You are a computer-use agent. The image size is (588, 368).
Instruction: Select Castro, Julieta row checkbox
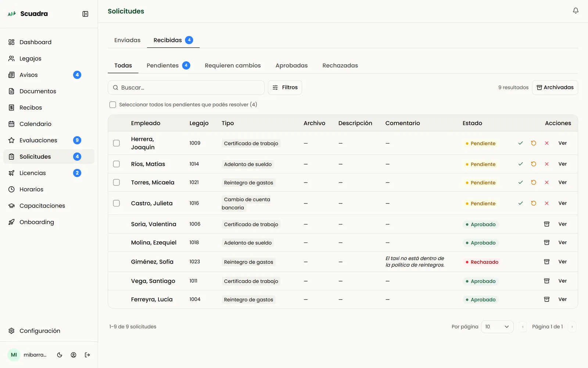tap(116, 203)
